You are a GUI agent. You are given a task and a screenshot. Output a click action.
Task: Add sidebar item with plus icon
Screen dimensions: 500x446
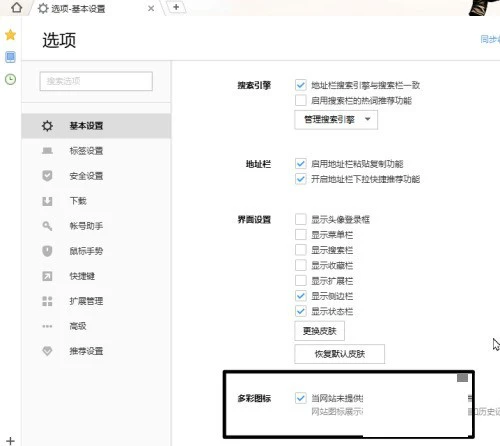10,441
